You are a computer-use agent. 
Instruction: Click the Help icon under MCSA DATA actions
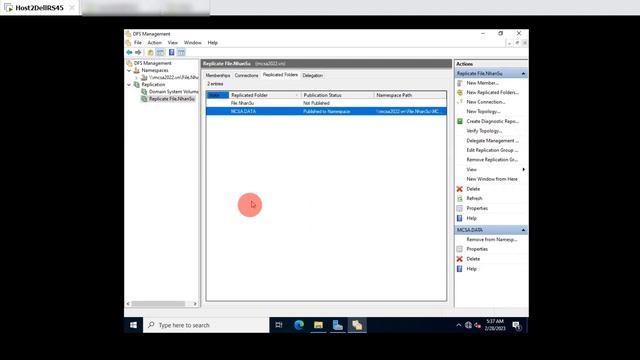(460, 269)
